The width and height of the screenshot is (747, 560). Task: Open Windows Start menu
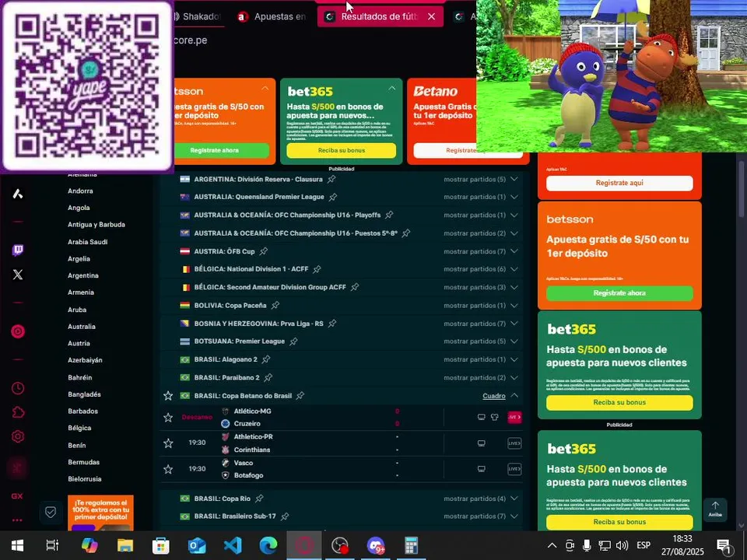[x=18, y=545]
